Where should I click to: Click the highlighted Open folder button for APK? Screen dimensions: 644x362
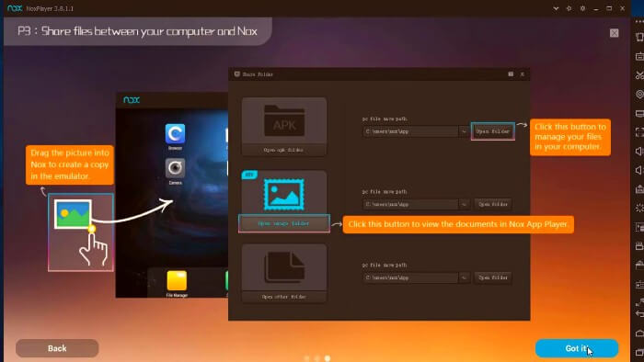tap(493, 131)
